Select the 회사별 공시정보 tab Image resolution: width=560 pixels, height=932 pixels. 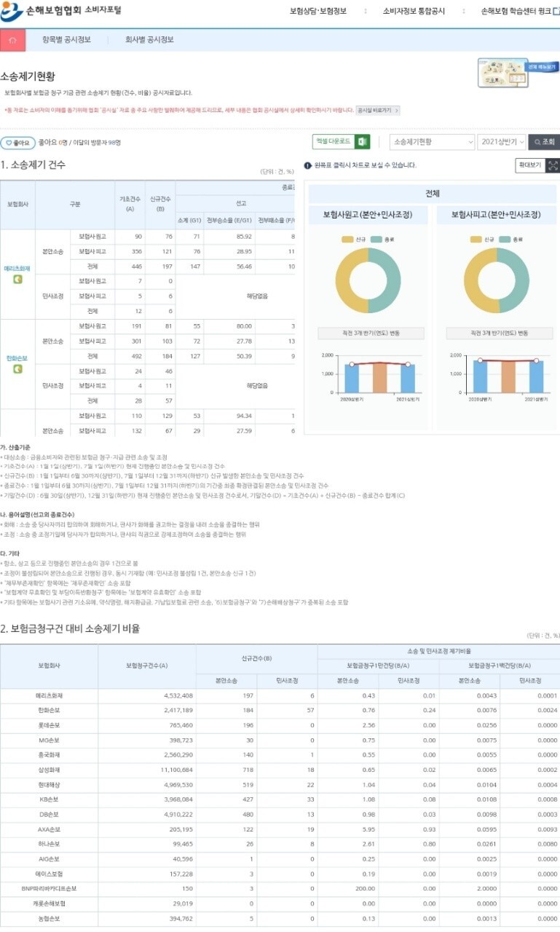(x=149, y=39)
